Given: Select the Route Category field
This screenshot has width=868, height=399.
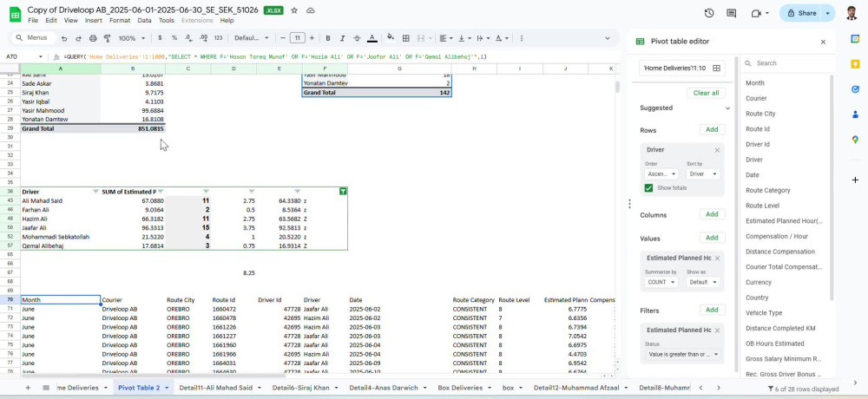Looking at the screenshot, I should tap(768, 190).
